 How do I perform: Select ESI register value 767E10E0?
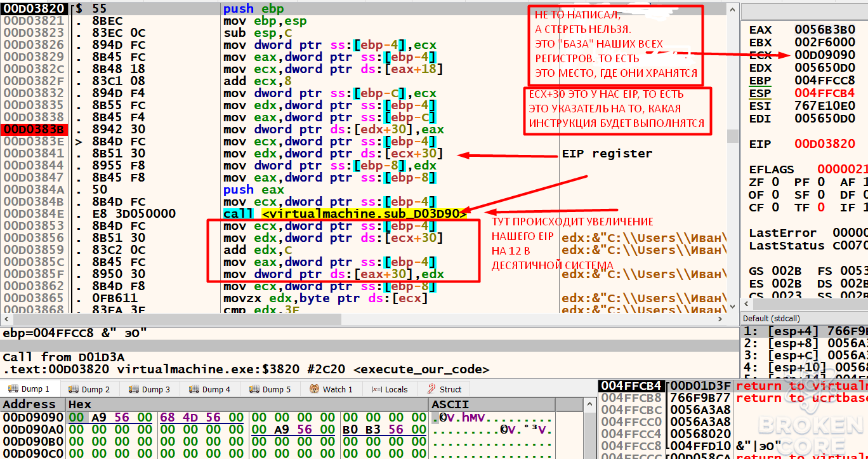[825, 106]
